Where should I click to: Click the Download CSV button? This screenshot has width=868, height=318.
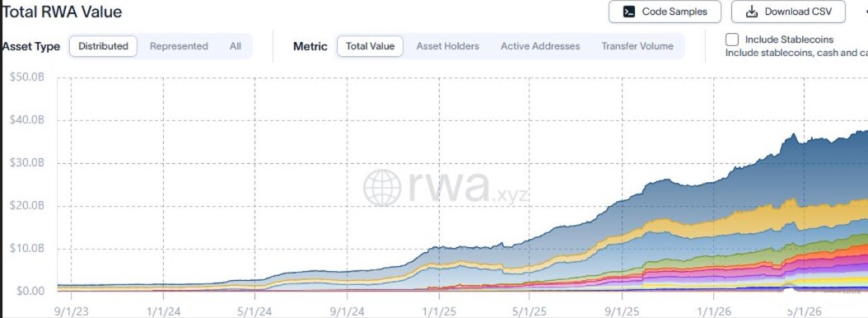[788, 12]
